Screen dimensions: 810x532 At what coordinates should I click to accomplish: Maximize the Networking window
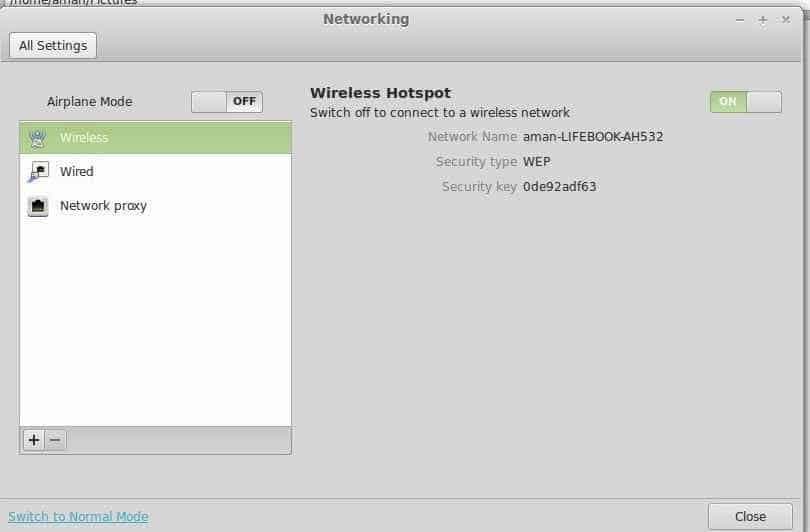tap(762, 20)
